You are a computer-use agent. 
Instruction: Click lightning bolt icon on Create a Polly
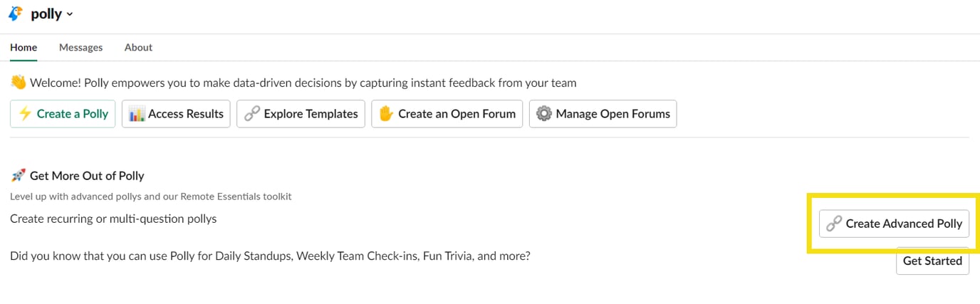click(x=25, y=114)
